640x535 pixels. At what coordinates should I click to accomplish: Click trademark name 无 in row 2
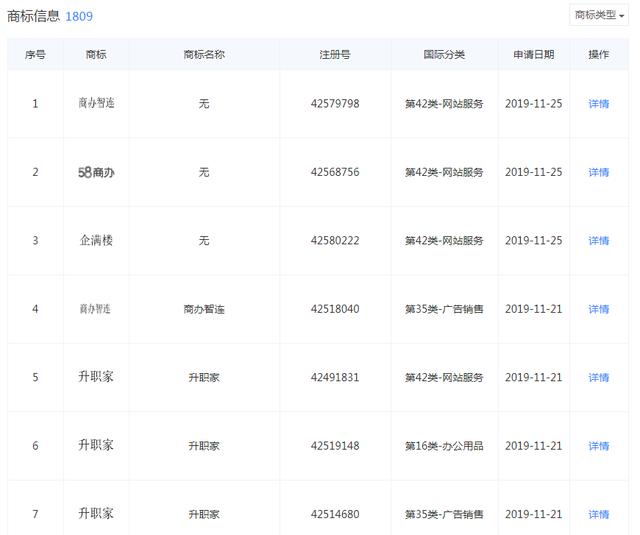pos(204,173)
